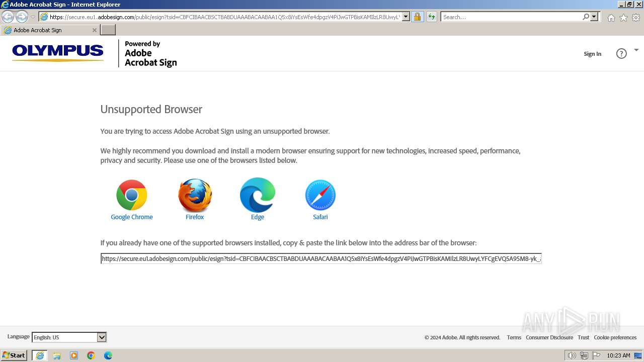Image resolution: width=644 pixels, height=362 pixels.
Task: Click the taskbar clock 10:23 AM
Action: tap(618, 355)
